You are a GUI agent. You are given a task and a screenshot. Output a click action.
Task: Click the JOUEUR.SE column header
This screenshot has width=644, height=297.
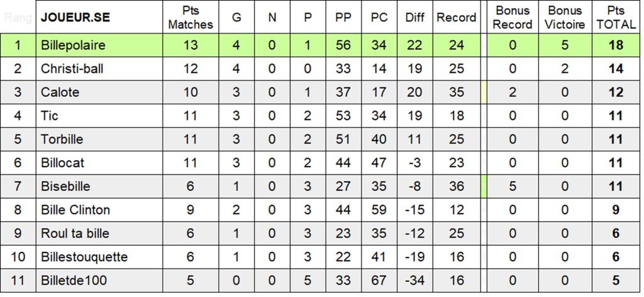[x=75, y=18]
